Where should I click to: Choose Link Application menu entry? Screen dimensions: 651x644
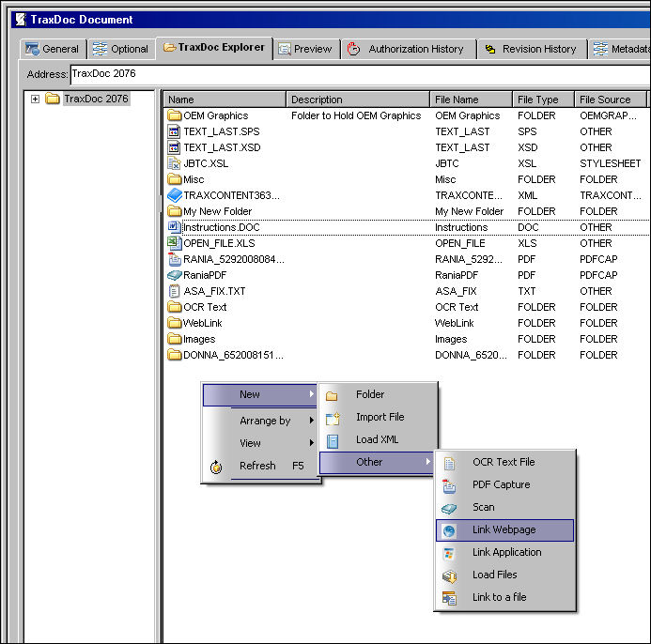pyautogui.click(x=504, y=552)
